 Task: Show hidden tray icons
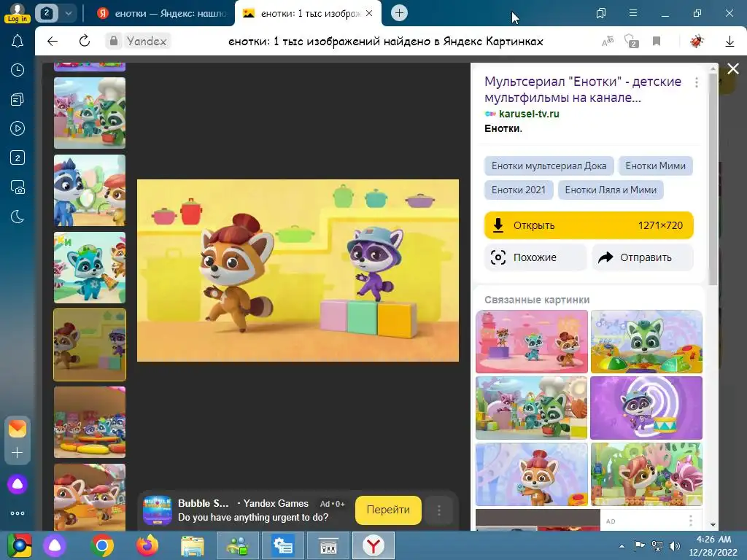(622, 545)
